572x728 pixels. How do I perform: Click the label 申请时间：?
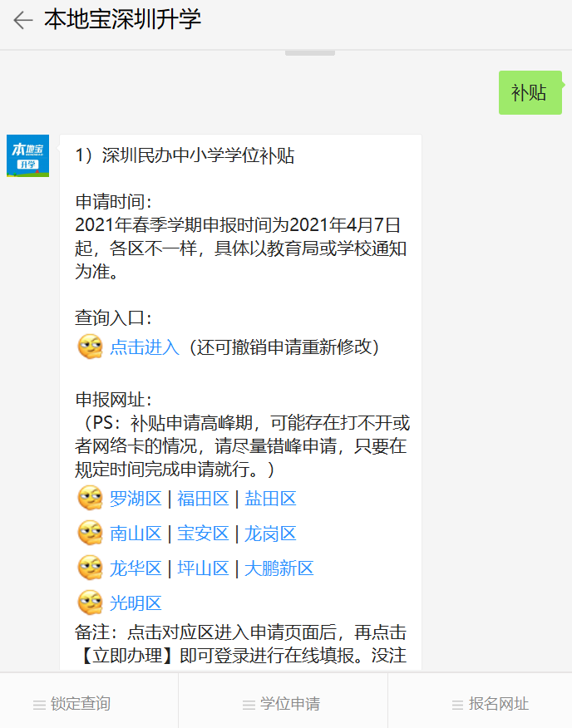tap(114, 202)
